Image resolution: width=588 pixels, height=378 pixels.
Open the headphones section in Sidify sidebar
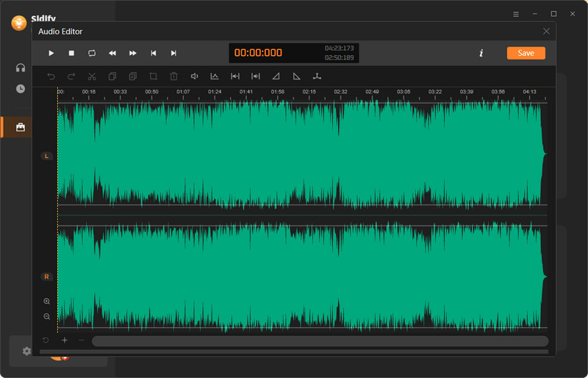click(x=21, y=68)
